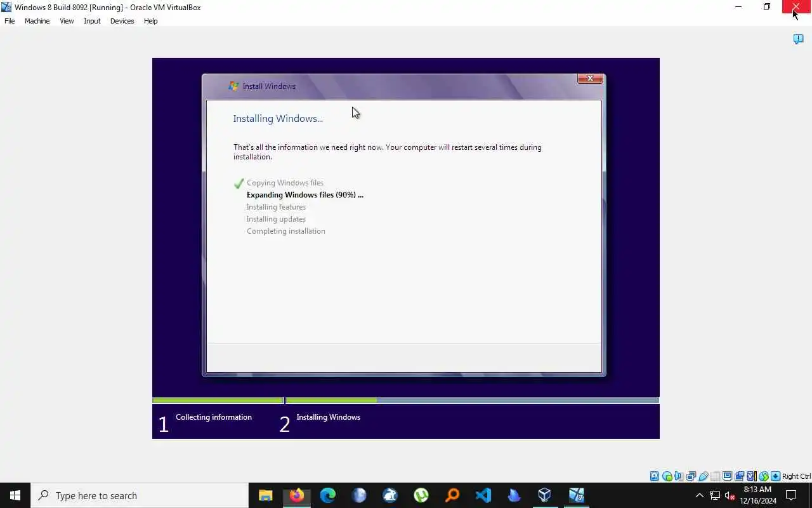812x508 pixels.
Task: Open the blue flame taskbar app
Action: click(x=514, y=495)
